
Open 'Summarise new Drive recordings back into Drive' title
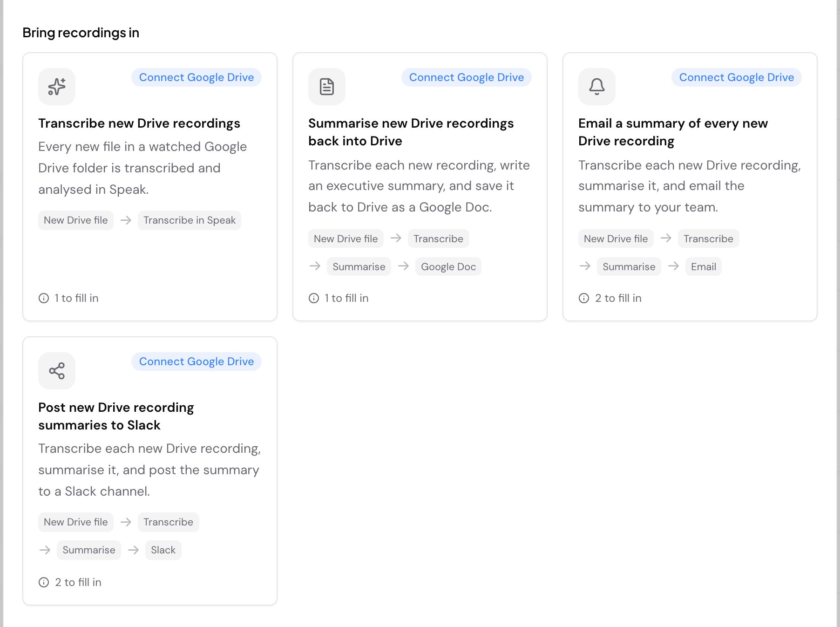click(411, 132)
